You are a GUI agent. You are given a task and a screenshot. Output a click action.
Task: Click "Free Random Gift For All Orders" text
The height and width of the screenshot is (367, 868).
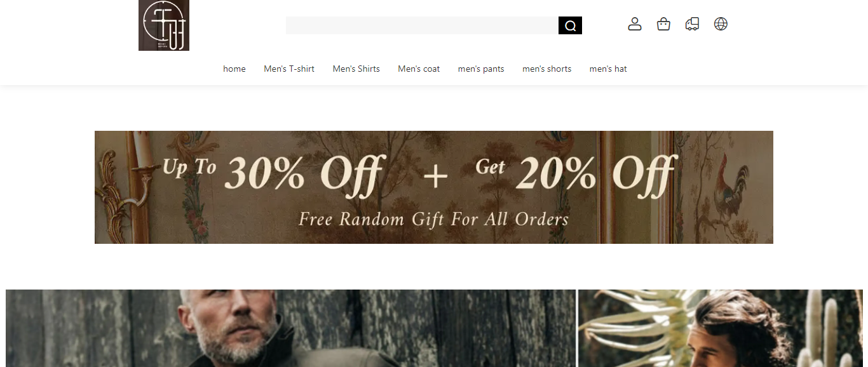pyautogui.click(x=433, y=219)
